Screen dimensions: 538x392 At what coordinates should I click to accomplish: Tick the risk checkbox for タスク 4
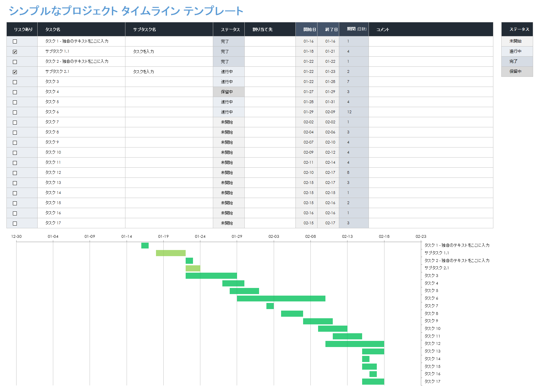point(15,92)
